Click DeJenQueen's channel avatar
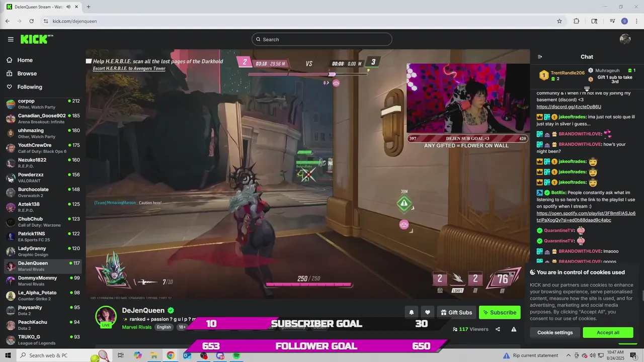644x362 pixels. pos(106,316)
